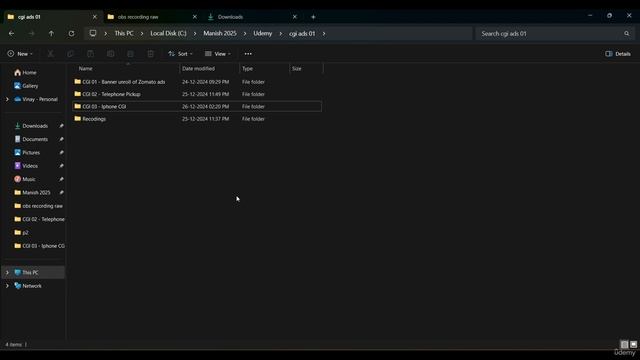Select Network in navigation pane
This screenshot has width=640, height=360.
(33, 286)
